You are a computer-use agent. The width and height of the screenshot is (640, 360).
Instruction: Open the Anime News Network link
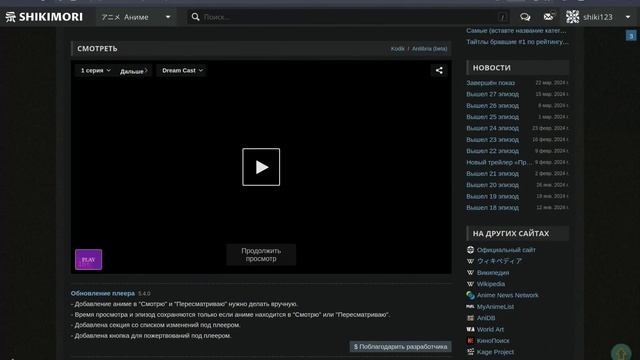click(x=508, y=295)
